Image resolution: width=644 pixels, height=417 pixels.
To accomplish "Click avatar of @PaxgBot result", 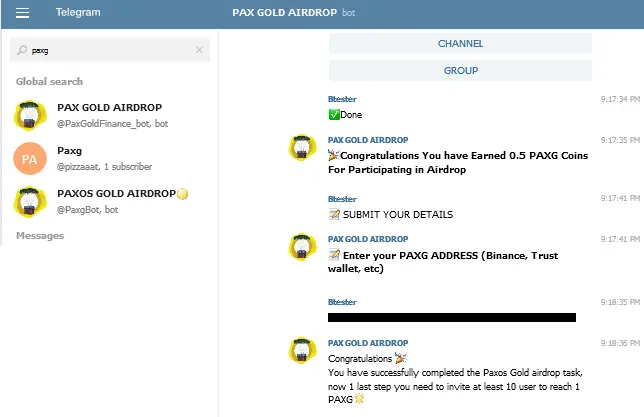I will [30, 202].
